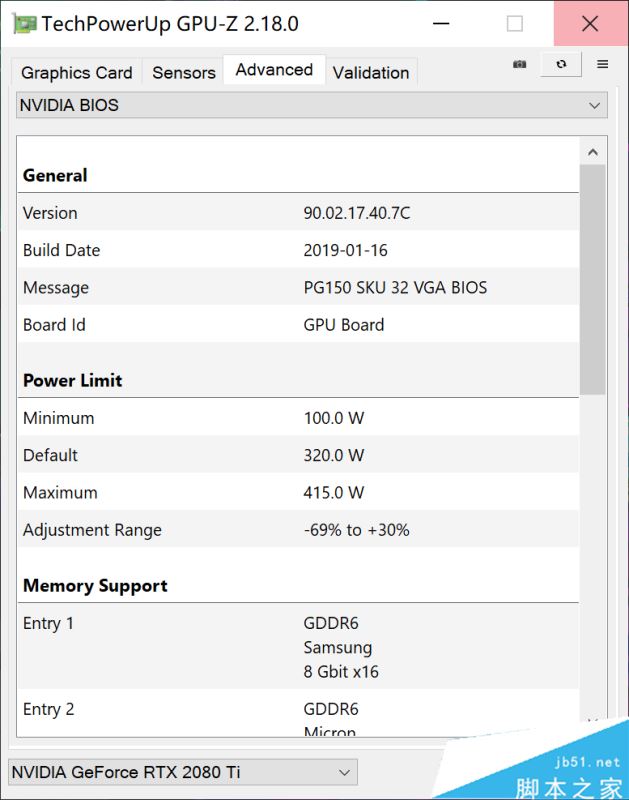
Task: Click the screenshot camera icon
Action: [519, 64]
